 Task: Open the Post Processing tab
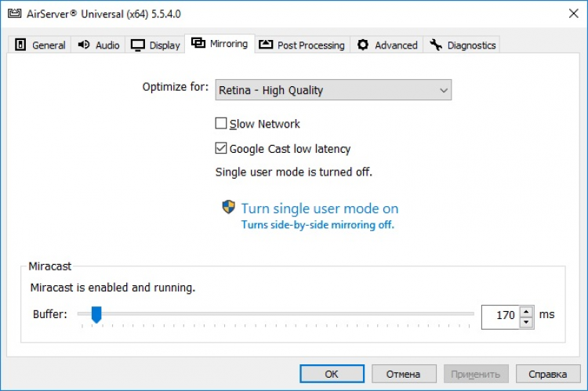(x=303, y=45)
